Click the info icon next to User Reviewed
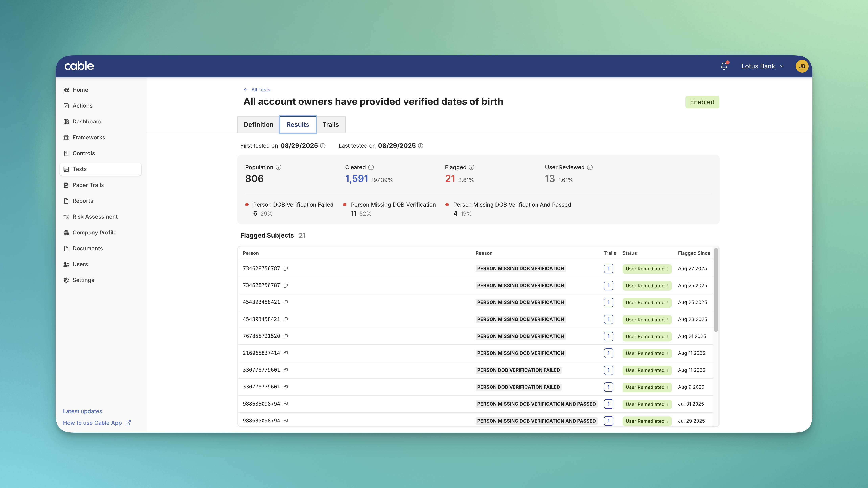 click(590, 167)
